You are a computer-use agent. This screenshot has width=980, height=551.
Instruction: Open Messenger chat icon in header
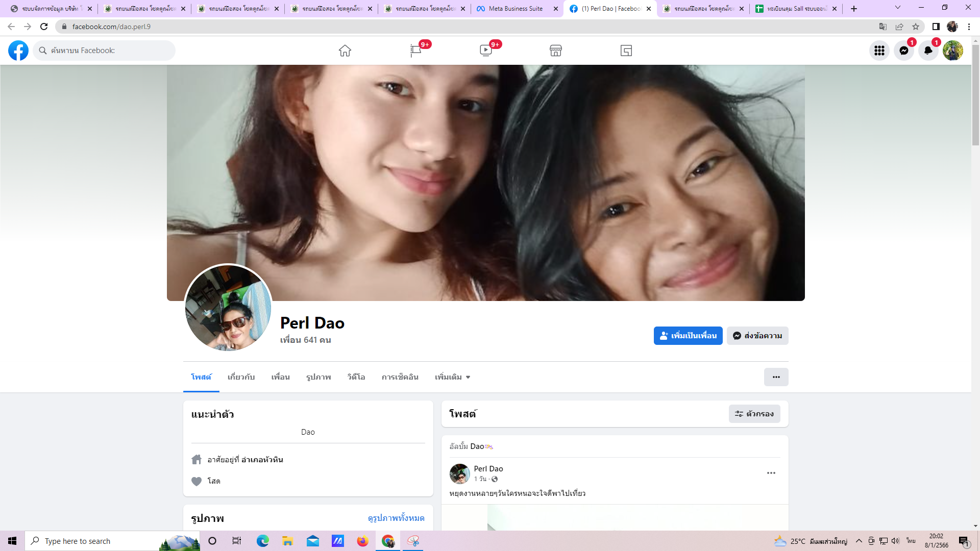903,51
